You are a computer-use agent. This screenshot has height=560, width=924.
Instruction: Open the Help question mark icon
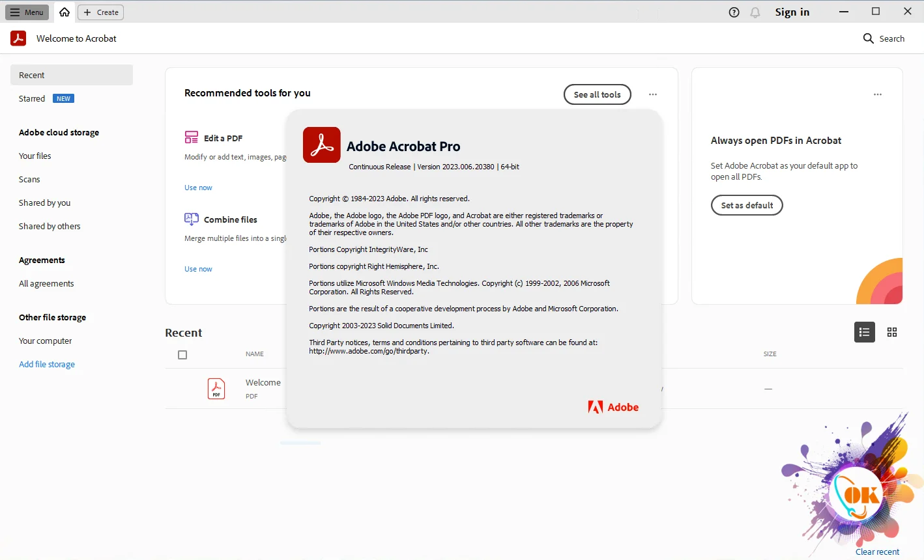click(x=734, y=12)
